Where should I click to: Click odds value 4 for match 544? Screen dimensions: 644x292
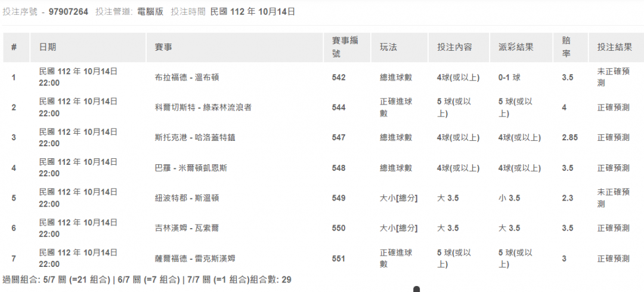(564, 107)
